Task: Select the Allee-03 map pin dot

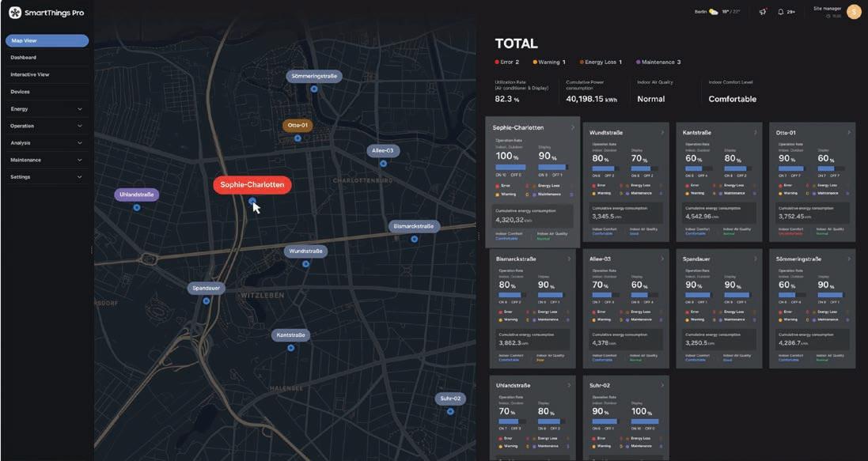Action: [x=383, y=163]
